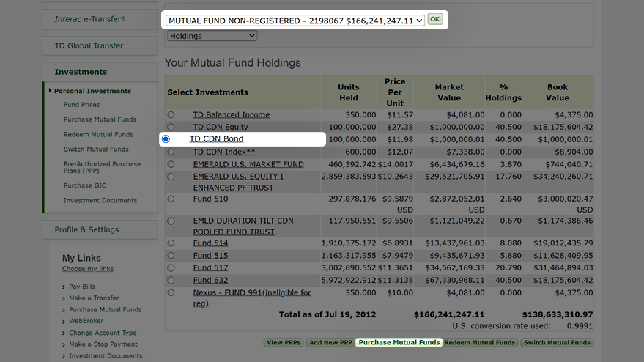644x362 pixels.
Task: Open Switch Mutual Funds in the Investments sidebar
Action: point(96,149)
